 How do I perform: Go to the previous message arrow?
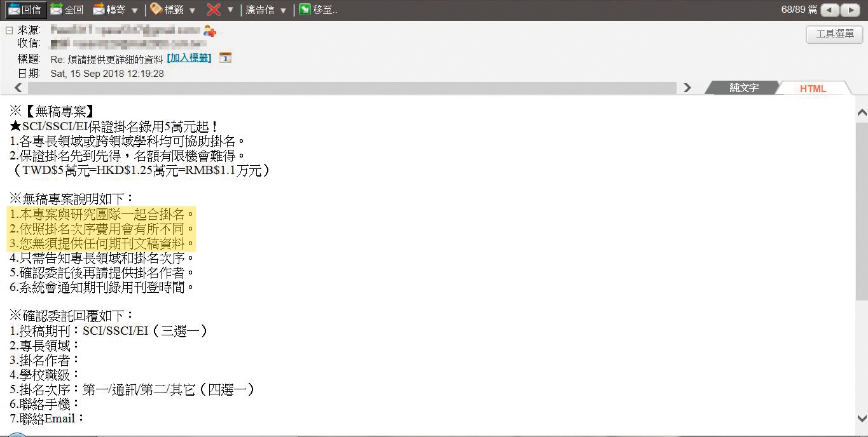click(x=830, y=10)
